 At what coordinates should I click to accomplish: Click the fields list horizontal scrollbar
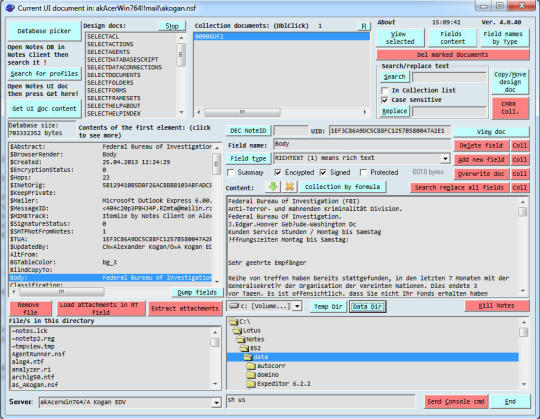[x=114, y=292]
